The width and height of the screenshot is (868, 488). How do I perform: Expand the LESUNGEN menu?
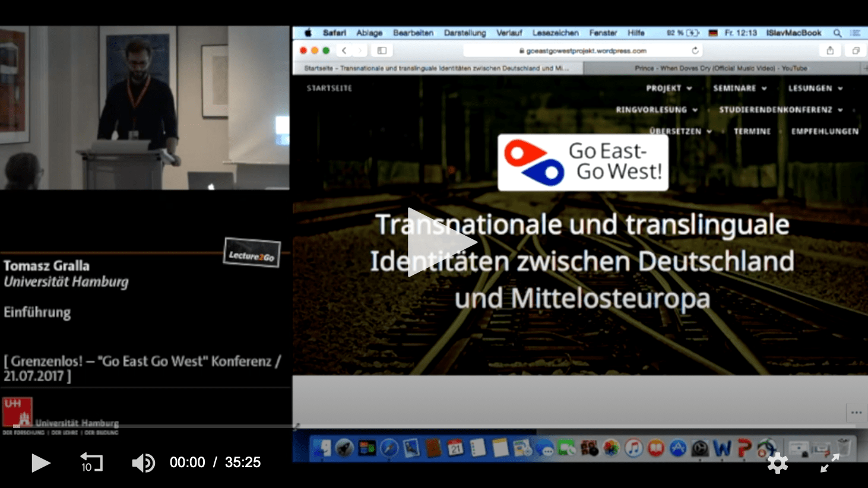coord(815,88)
